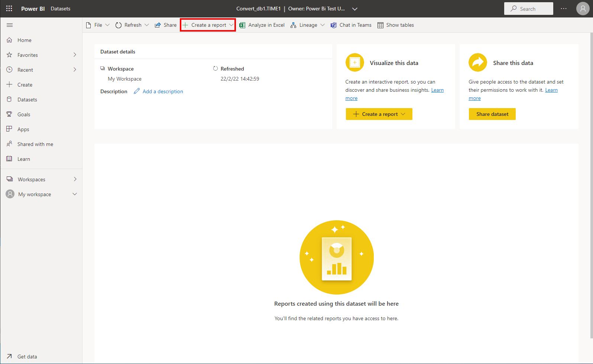Screen dimensions: 593x364
Task: Open Chat in Teams
Action: 351,25
